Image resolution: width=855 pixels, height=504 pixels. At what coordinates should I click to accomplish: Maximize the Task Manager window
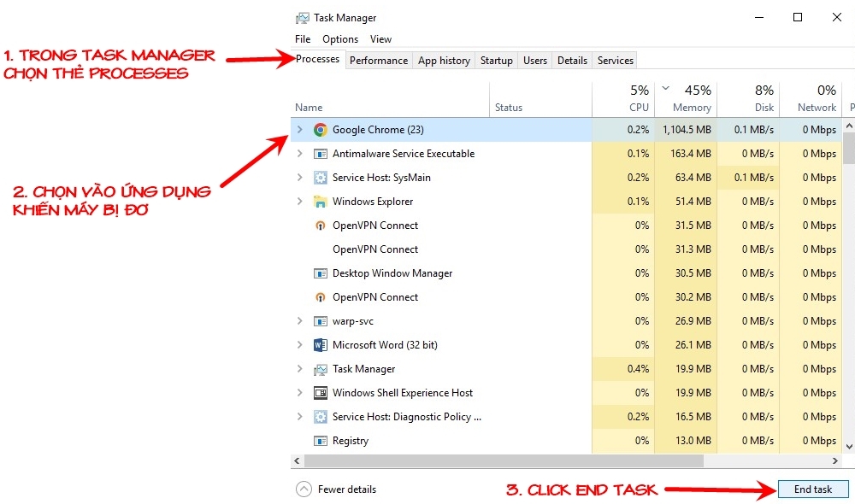coord(798,17)
